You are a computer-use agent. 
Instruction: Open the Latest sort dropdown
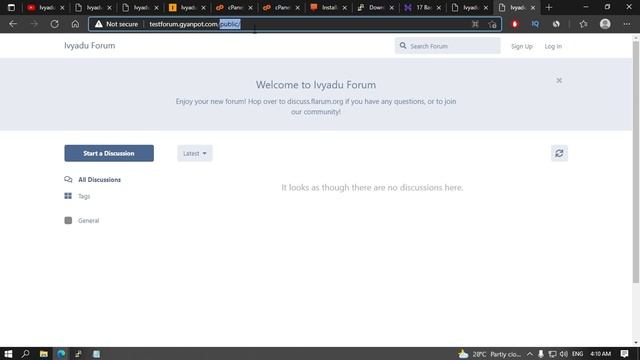(195, 153)
